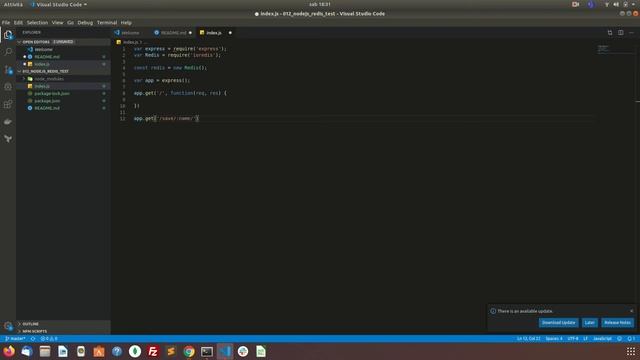Click the feedback smiley in status bar
Screen dimensions: 640x360
620,339
